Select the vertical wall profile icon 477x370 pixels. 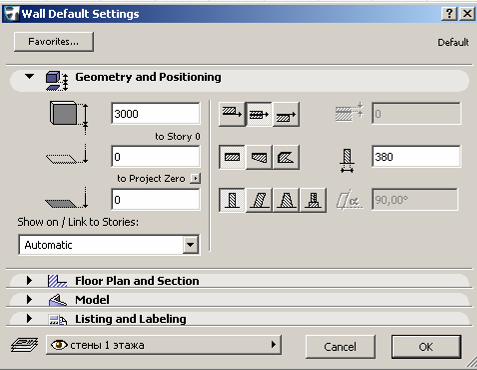click(x=232, y=200)
